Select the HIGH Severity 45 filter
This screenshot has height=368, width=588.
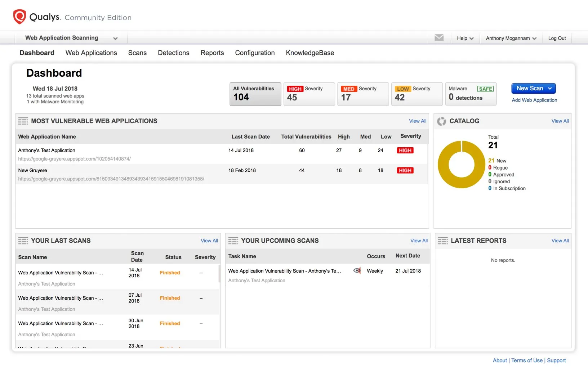pyautogui.click(x=309, y=94)
